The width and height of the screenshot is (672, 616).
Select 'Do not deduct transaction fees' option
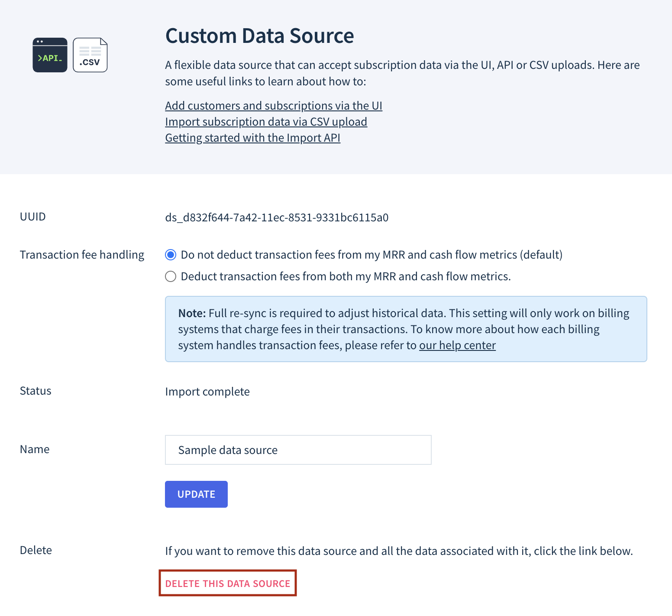point(171,255)
